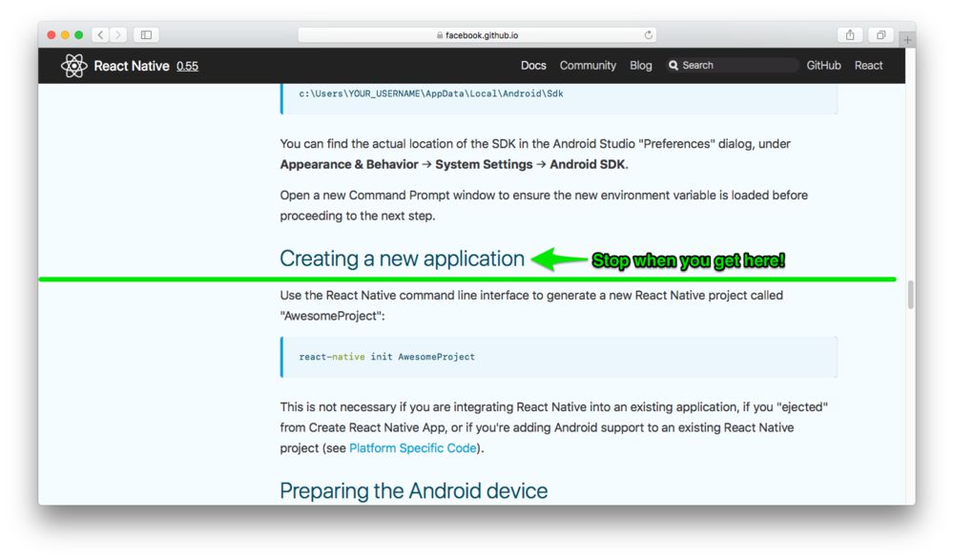Click the search magnifier icon
This screenshot has width=954, height=560.
[x=673, y=65]
